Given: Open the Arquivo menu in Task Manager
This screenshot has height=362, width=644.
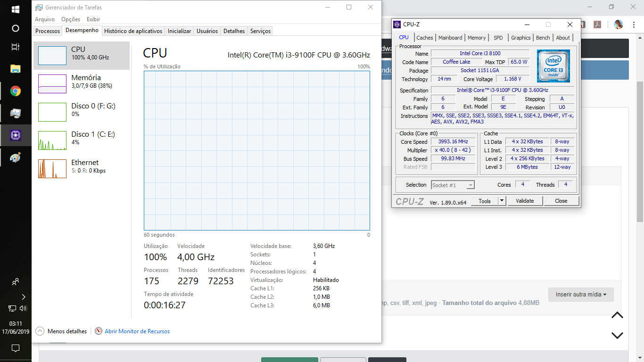Looking at the screenshot, I should [45, 19].
